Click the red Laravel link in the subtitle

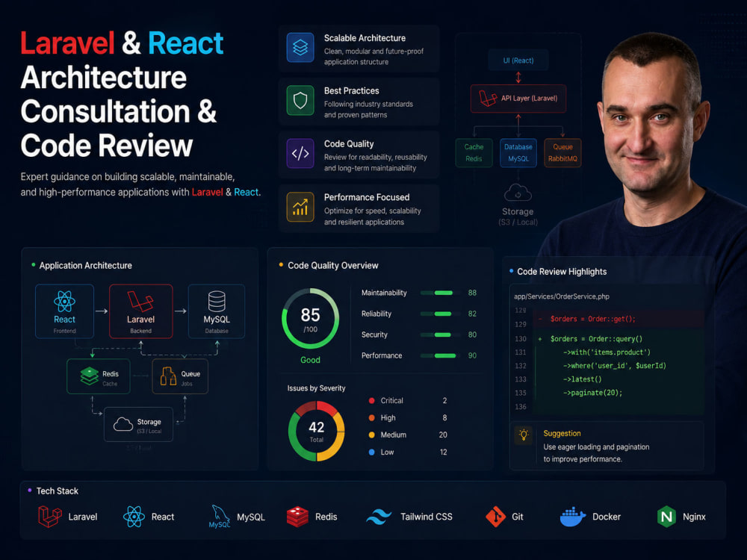[x=207, y=192]
